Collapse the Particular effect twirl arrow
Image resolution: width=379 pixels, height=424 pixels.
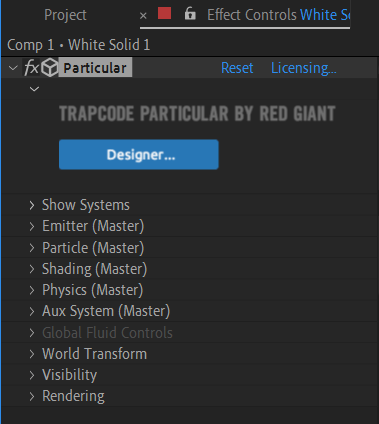pyautogui.click(x=13, y=68)
